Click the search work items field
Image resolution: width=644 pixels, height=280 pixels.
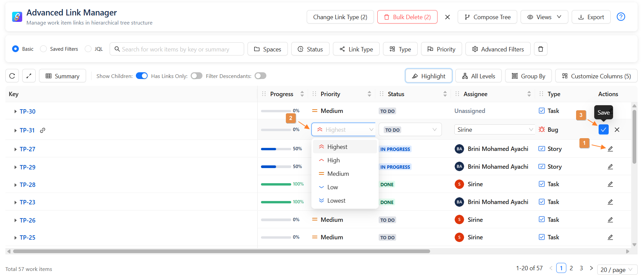click(177, 49)
